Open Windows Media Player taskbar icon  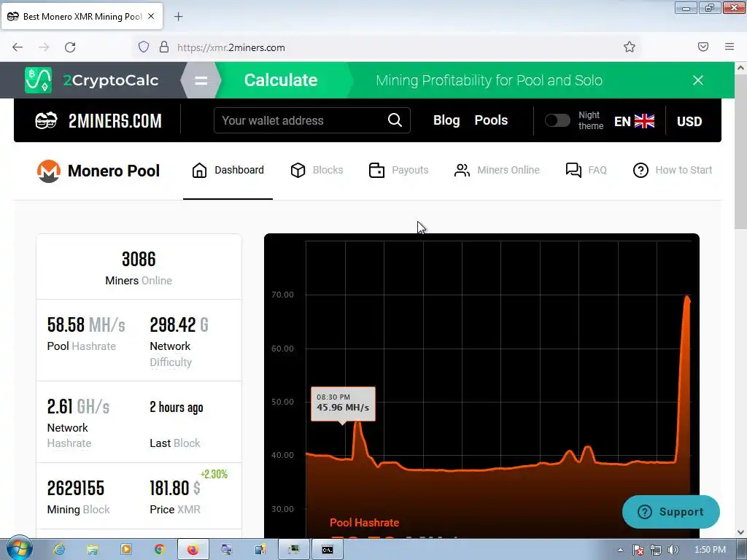pos(125,550)
